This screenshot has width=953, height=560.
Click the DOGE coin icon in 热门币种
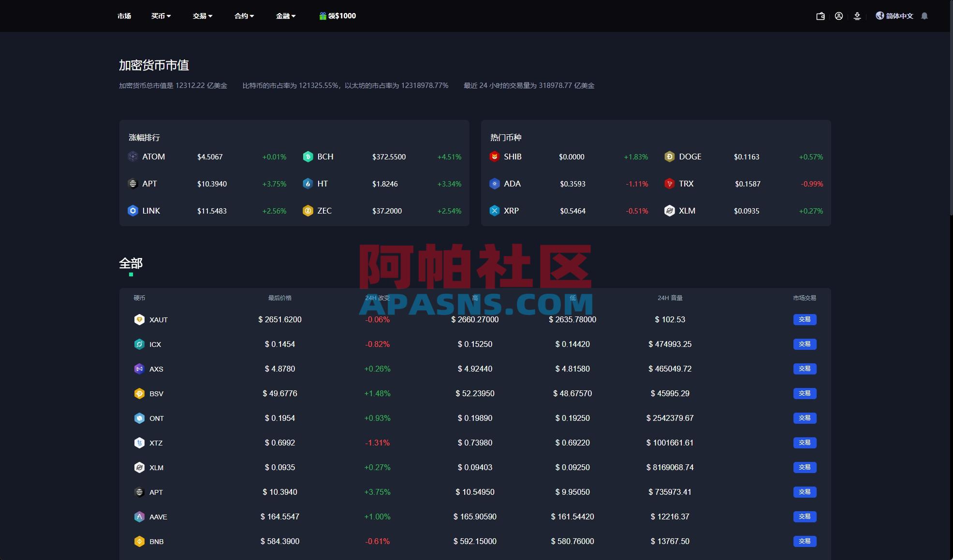click(670, 157)
